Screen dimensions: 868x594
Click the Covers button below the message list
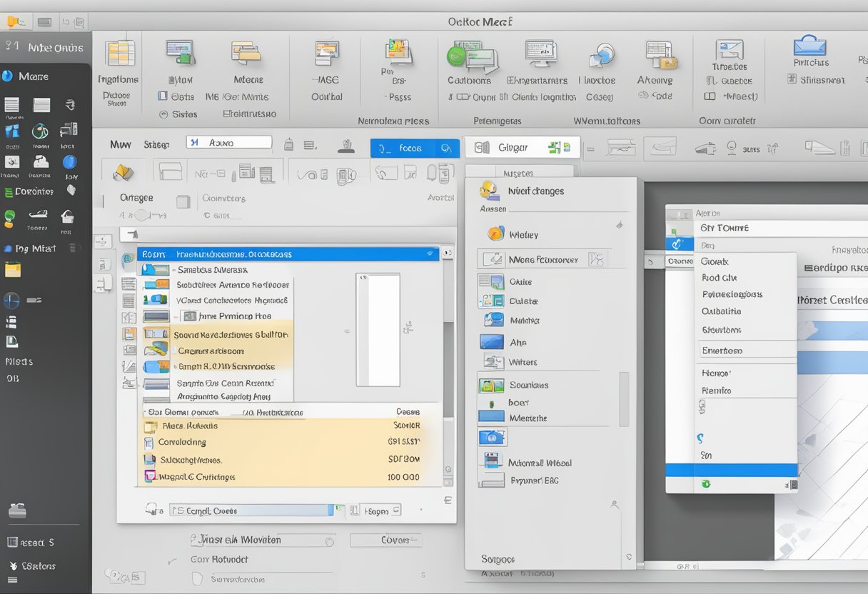tap(386, 540)
